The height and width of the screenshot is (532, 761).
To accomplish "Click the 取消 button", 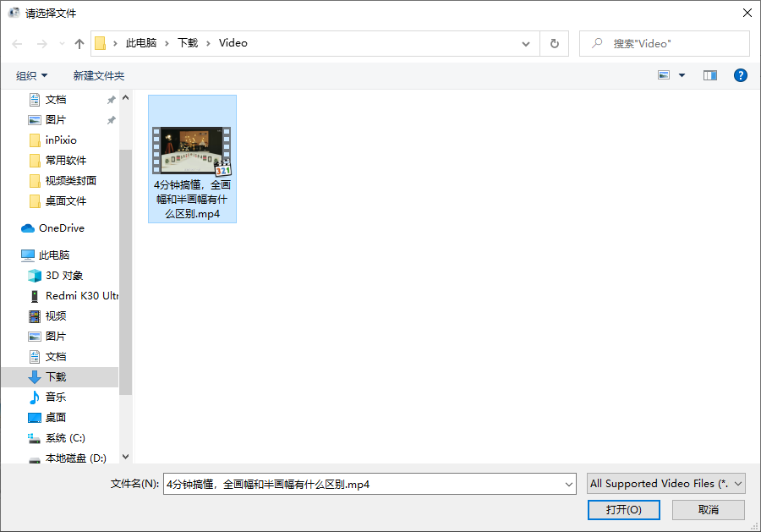I will [x=708, y=509].
